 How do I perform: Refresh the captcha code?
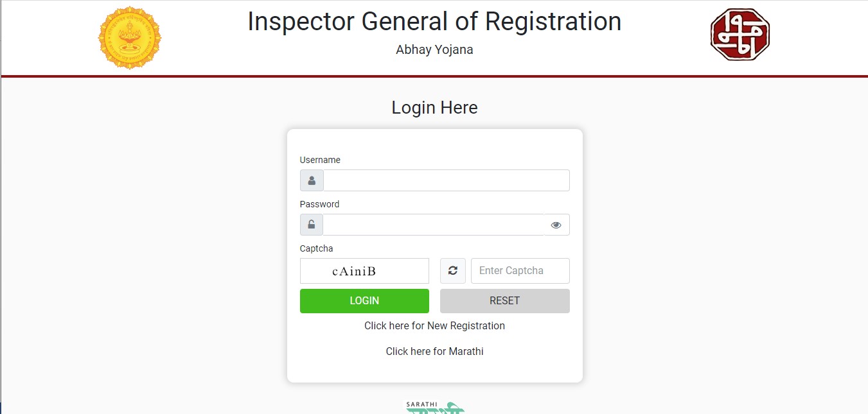pos(452,271)
